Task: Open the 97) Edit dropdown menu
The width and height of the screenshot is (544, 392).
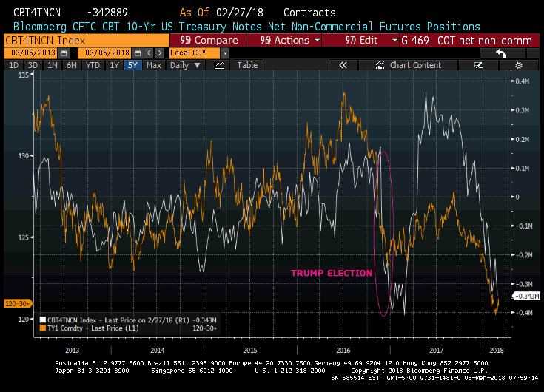Action: coord(360,40)
